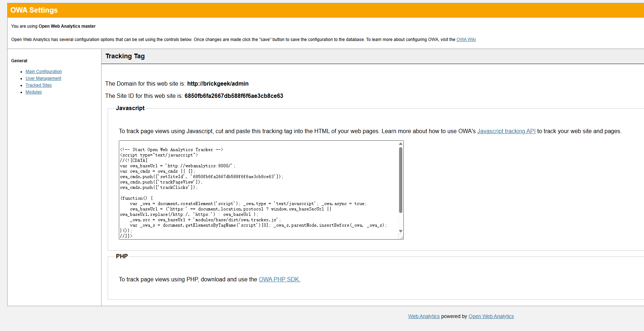This screenshot has width=644, height=331.
Task: Click the textarea scrollbar up arrow
Action: pos(401,144)
